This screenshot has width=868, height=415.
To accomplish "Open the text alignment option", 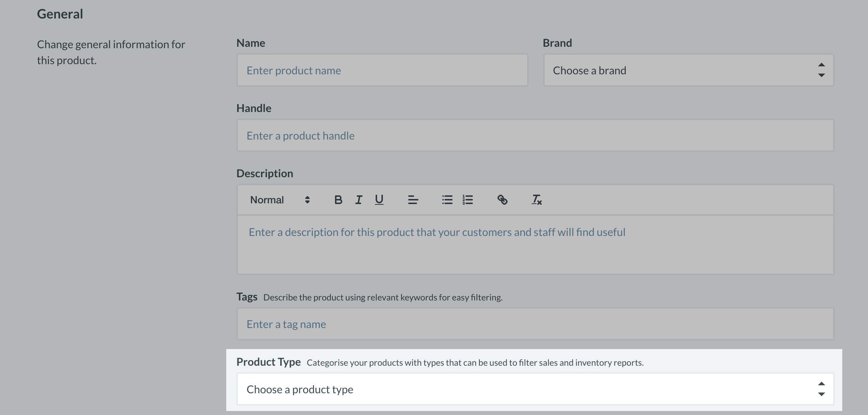I will tap(413, 200).
